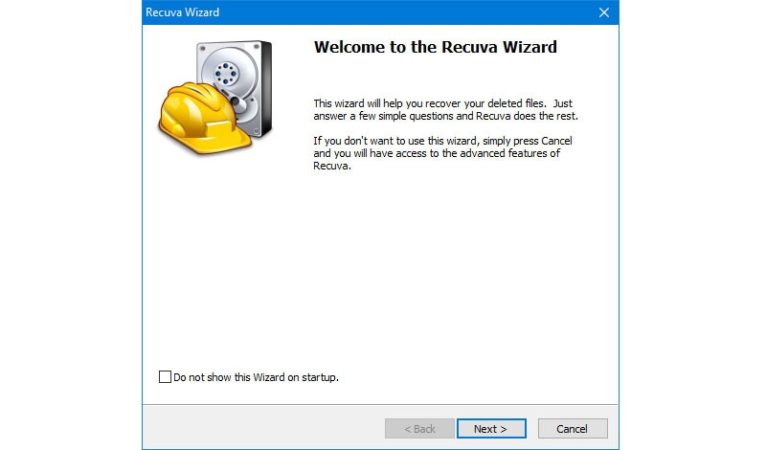Click the "Recuva Wizard" title bar text
The height and width of the screenshot is (450, 766).
182,12
